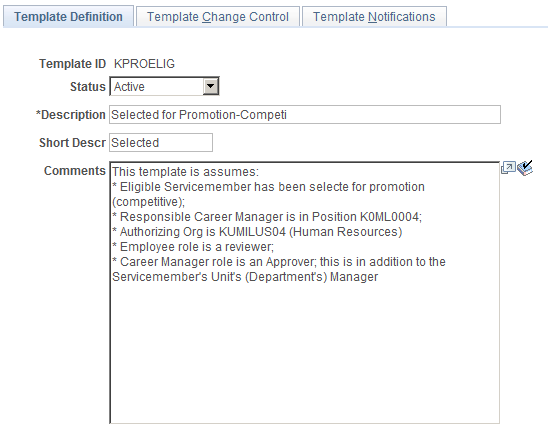This screenshot has height=433, width=548.
Task: Run spell check on Comments field
Action: coord(525,168)
